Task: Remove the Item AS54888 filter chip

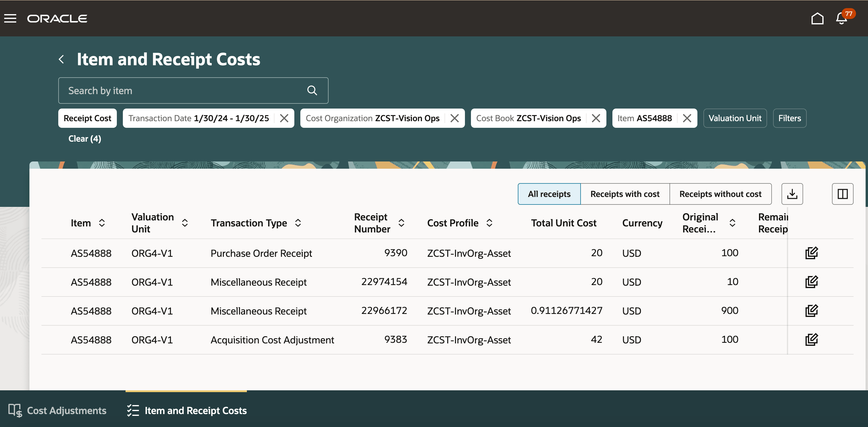Action: 687,118
